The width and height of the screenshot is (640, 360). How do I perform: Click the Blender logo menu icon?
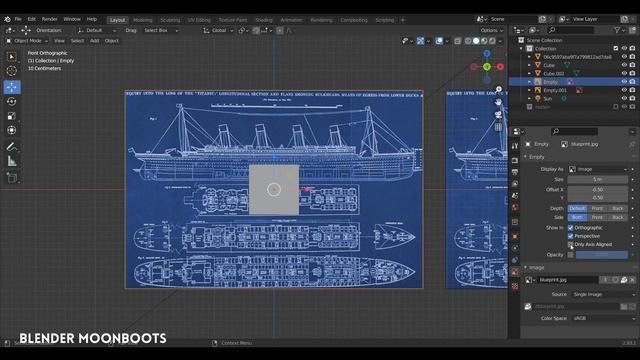click(x=7, y=19)
